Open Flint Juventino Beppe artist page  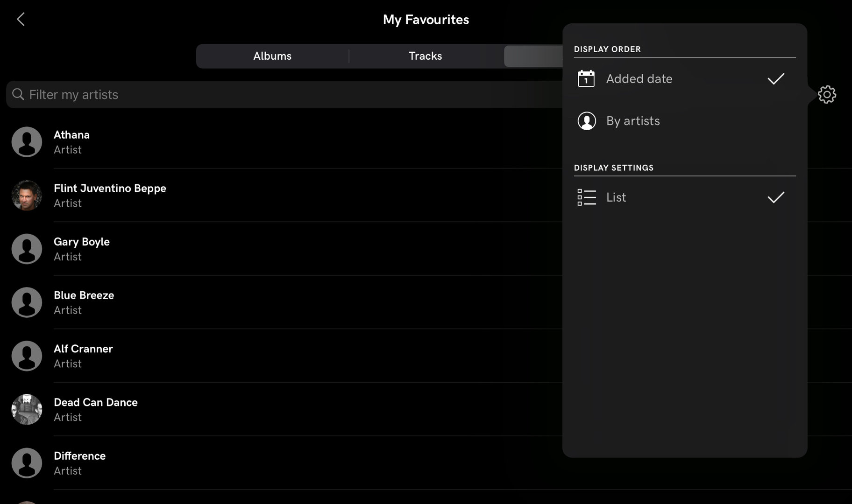110,189
